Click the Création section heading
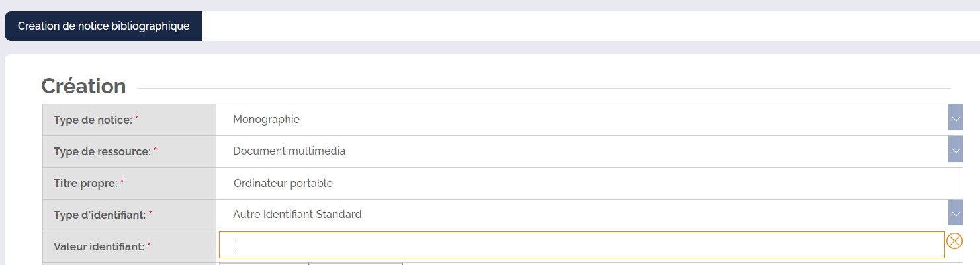Screen dimensions: 980x265 coord(83,86)
